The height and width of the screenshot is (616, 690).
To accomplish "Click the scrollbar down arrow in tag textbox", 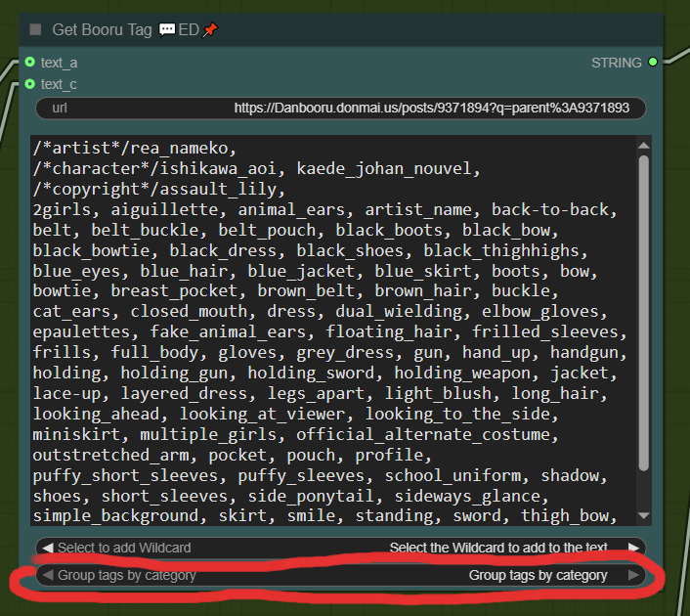I will tap(644, 515).
